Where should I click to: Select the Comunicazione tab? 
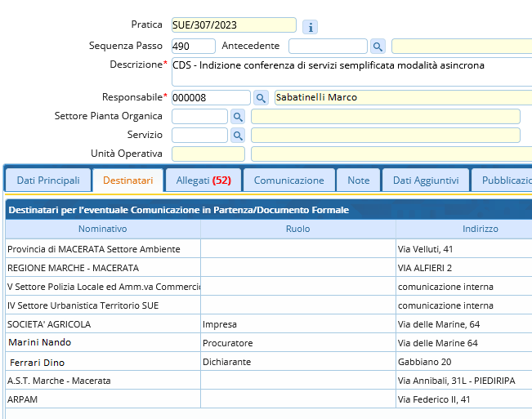[x=288, y=180]
